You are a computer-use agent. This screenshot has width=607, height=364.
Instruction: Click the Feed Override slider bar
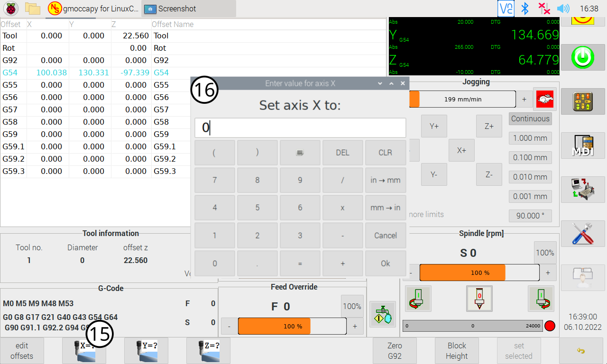point(292,326)
